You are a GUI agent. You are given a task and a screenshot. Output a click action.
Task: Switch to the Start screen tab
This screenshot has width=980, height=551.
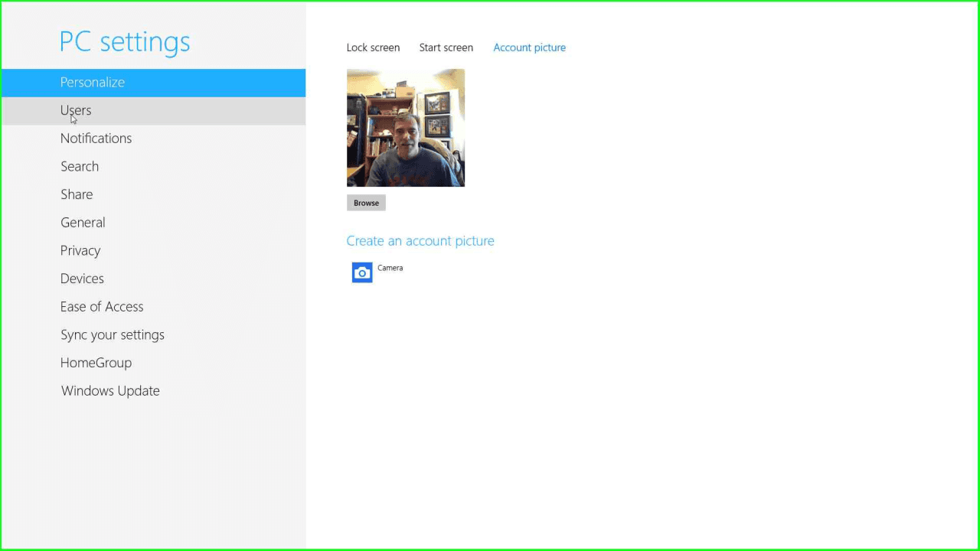tap(446, 47)
